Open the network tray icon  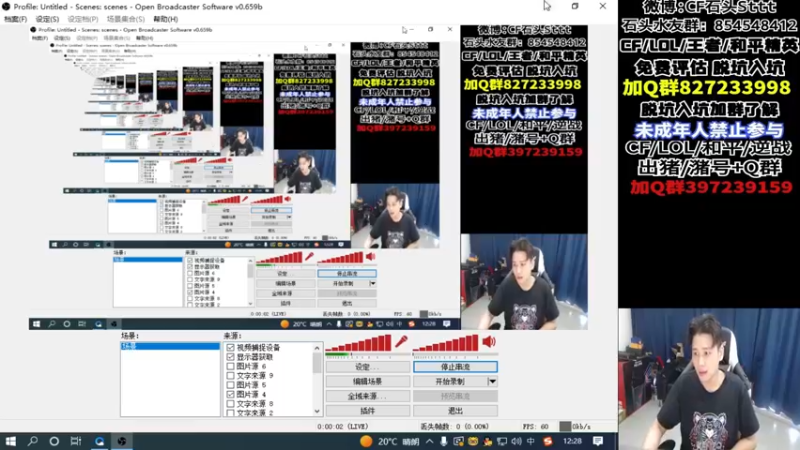coord(502,441)
